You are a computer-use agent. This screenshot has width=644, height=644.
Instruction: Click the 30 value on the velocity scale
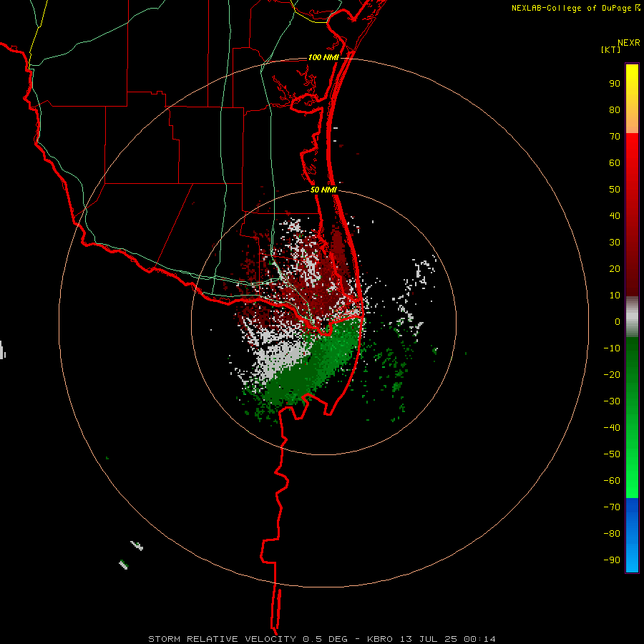tap(615, 243)
